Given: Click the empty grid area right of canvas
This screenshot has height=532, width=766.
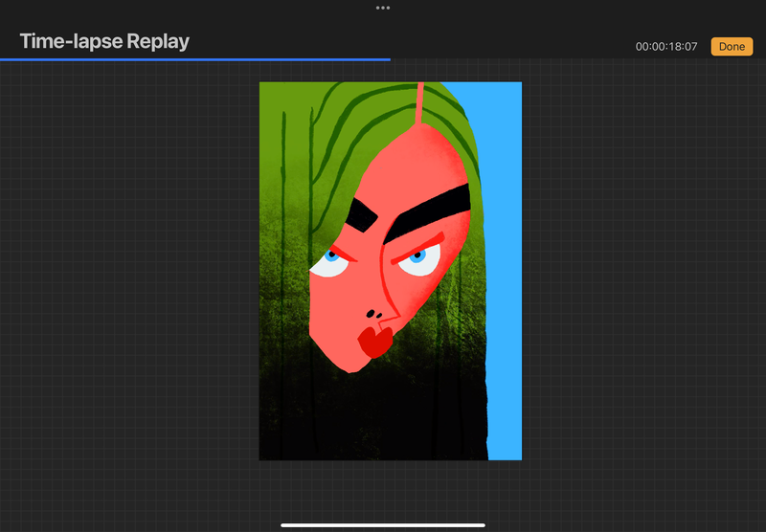Looking at the screenshot, I should pos(642,287).
